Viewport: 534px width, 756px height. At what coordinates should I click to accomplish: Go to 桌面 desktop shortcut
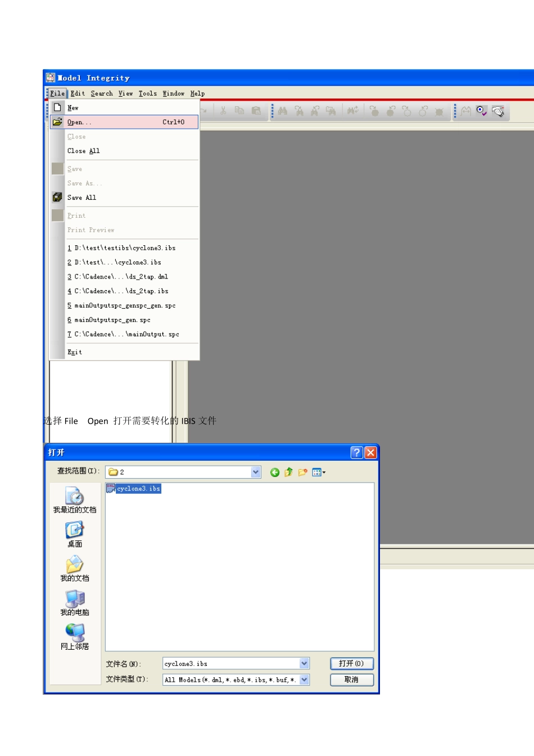[75, 534]
